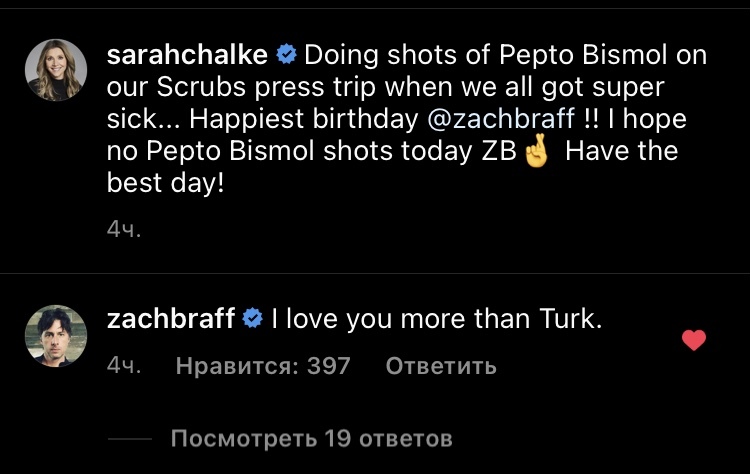Click the 'Doing shots of Pepto Bismol' caption text
This screenshot has width=750, height=474.
505,55
